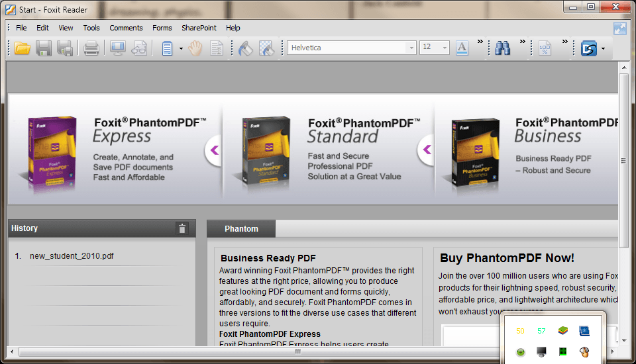Click the PhantomPDF Business product box image
This screenshot has height=364, width=636.
[x=476, y=152]
